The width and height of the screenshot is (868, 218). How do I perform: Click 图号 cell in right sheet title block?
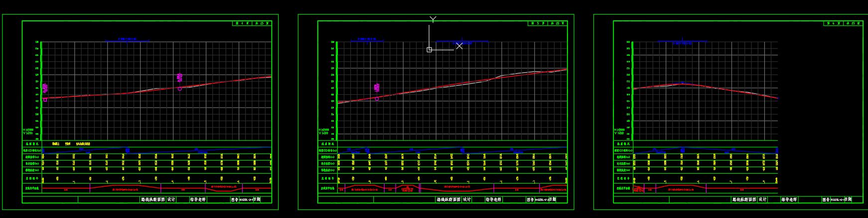(x=826, y=200)
